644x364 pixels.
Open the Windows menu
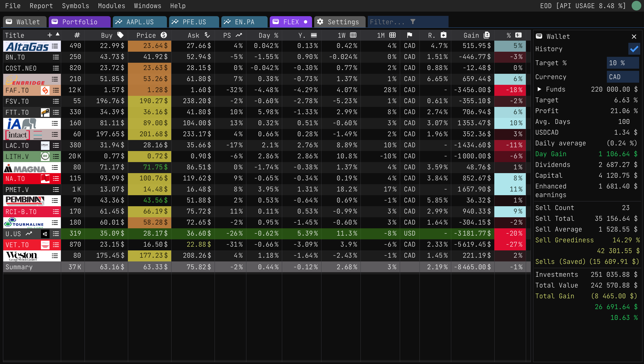pos(148,6)
